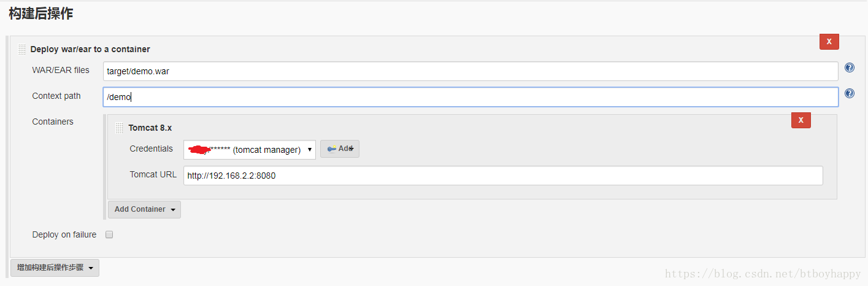This screenshot has width=868, height=286.
Task: Open the Credentials tomcat manager dropdown
Action: click(249, 149)
